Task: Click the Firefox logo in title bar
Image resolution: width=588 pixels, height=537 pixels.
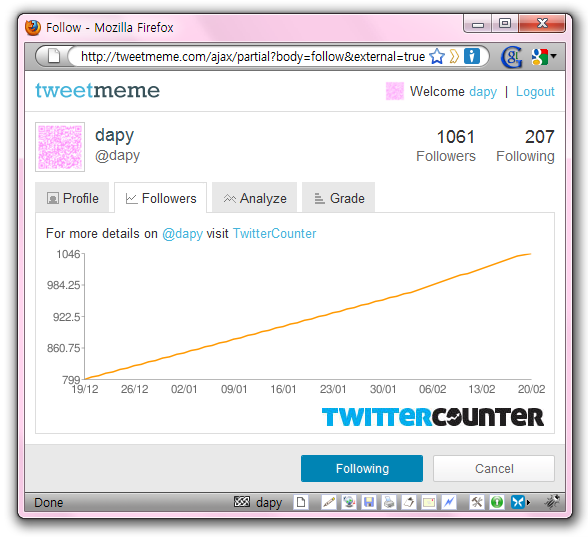Action: coord(33,27)
